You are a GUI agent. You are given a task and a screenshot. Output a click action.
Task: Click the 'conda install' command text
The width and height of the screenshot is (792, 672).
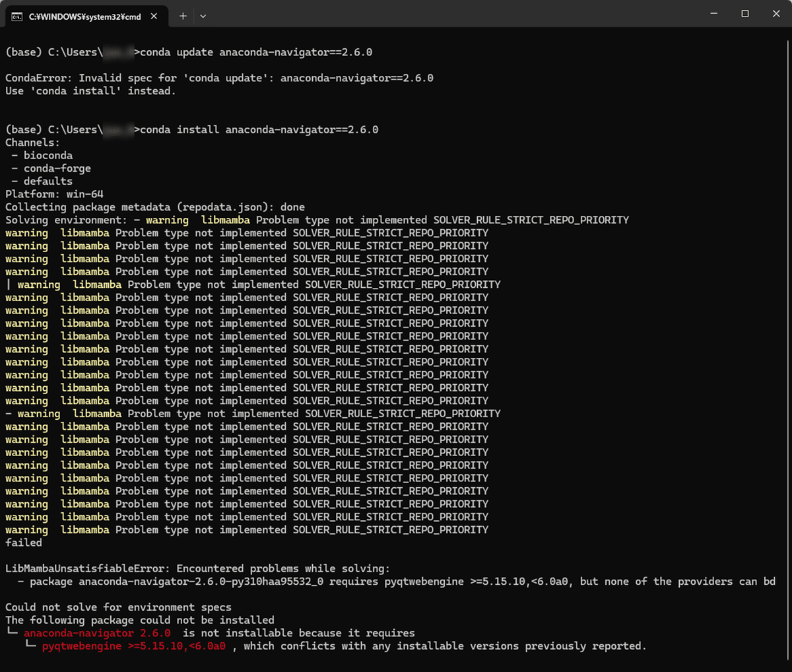(259, 129)
